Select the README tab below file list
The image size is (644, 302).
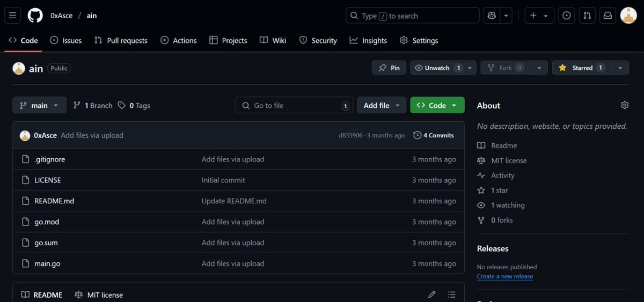pyautogui.click(x=42, y=294)
